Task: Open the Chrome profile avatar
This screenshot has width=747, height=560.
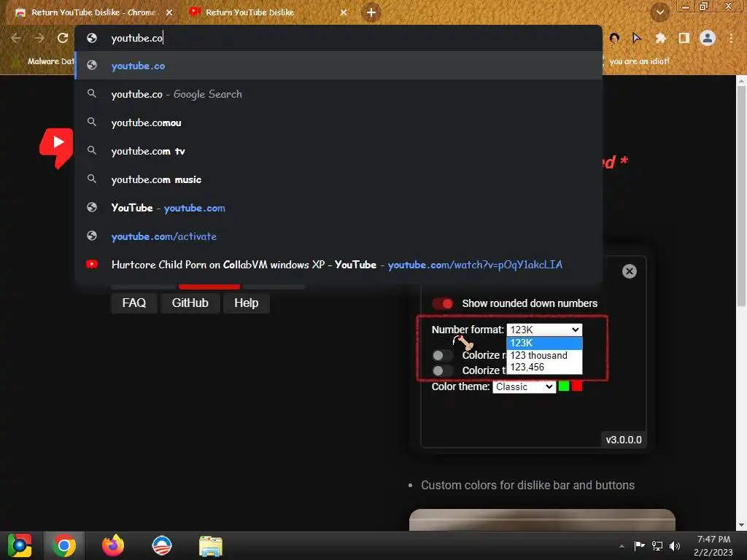Action: [x=708, y=38]
